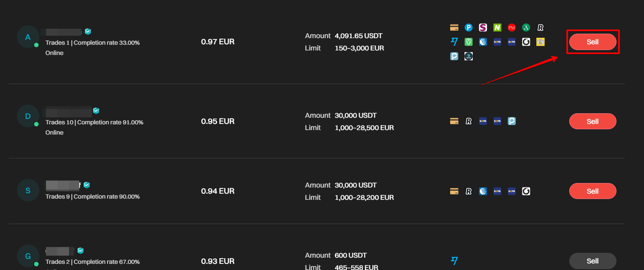Click the Skrill payment icon in first offer
Image resolution: width=644 pixels, height=270 pixels.
tap(483, 27)
